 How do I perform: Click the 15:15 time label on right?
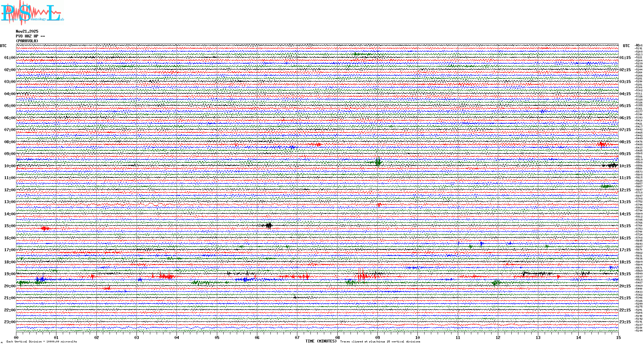pos(625,226)
